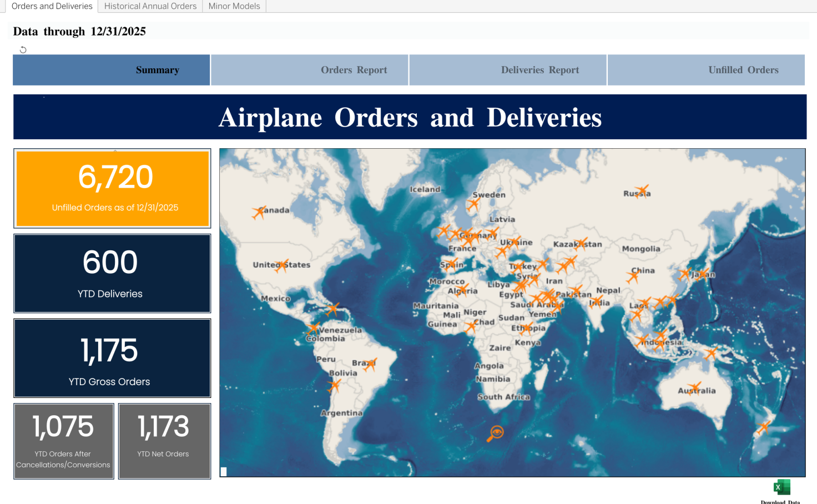Click the reset/revert arrow icon
The height and width of the screenshot is (504, 817).
click(23, 50)
